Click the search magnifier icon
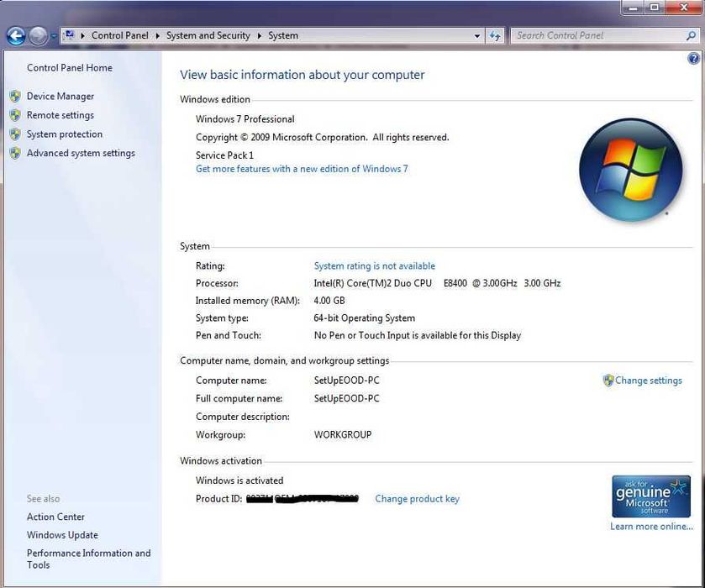 [691, 35]
